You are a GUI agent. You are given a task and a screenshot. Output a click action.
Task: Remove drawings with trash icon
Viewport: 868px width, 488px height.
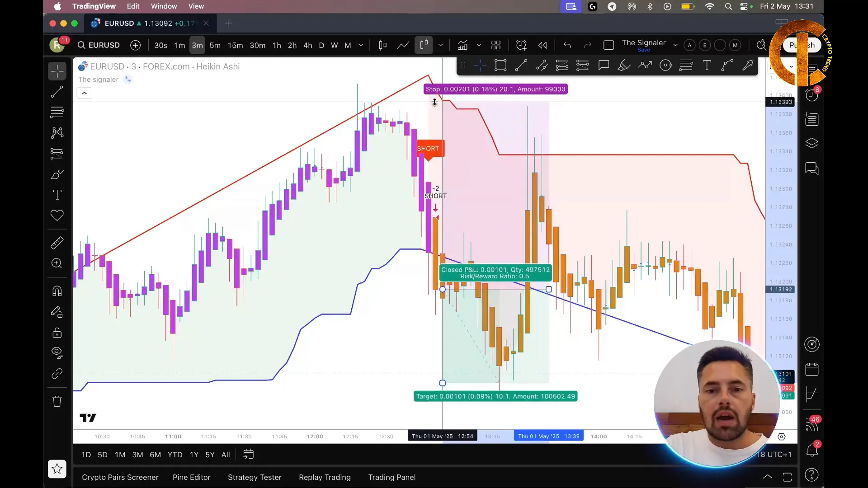click(57, 401)
